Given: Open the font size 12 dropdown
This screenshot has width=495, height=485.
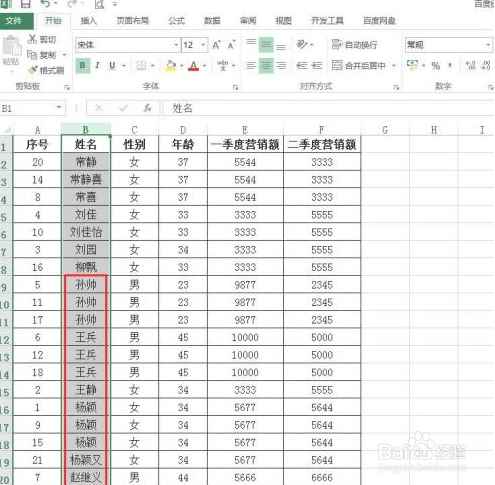Looking at the screenshot, I should [x=203, y=45].
